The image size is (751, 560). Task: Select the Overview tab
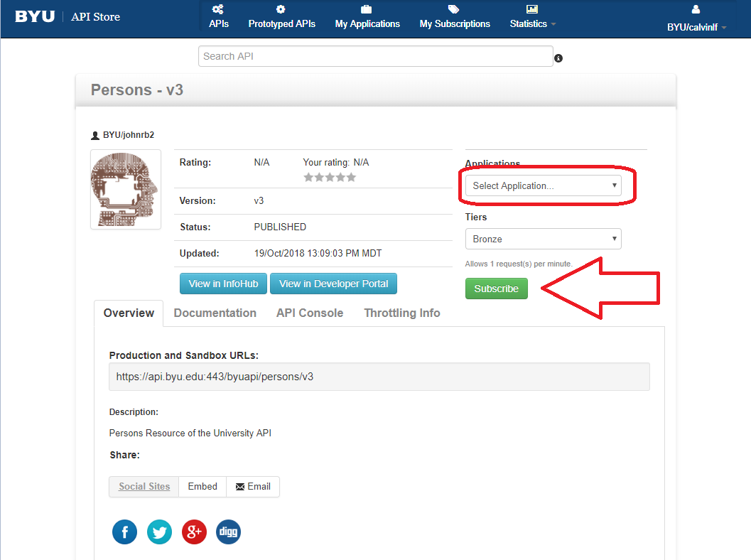(129, 313)
